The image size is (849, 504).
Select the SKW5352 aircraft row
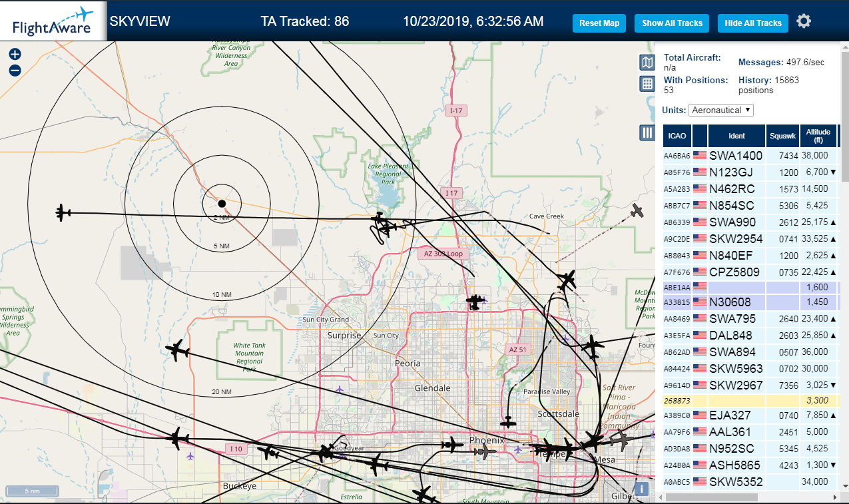pyautogui.click(x=750, y=482)
